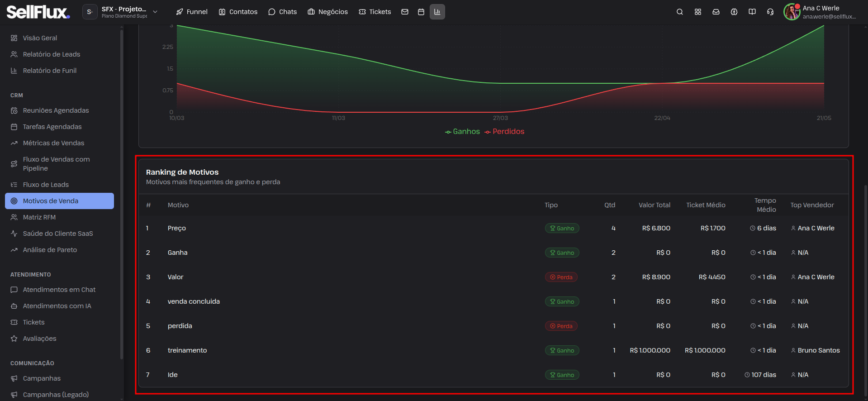Open Relatório de Leads

click(59, 54)
